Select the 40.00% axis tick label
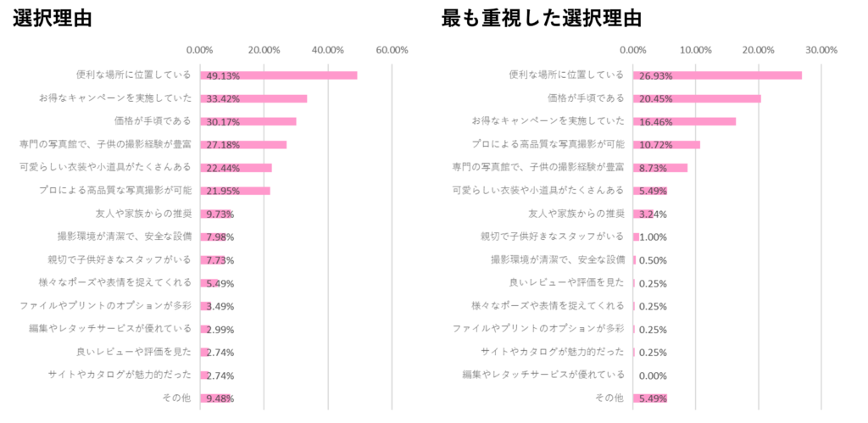The image size is (868, 423). (328, 50)
